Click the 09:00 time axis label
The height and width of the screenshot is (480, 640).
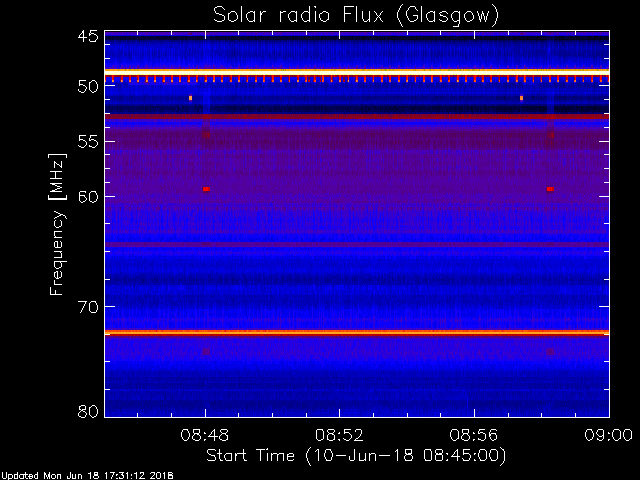coord(609,435)
